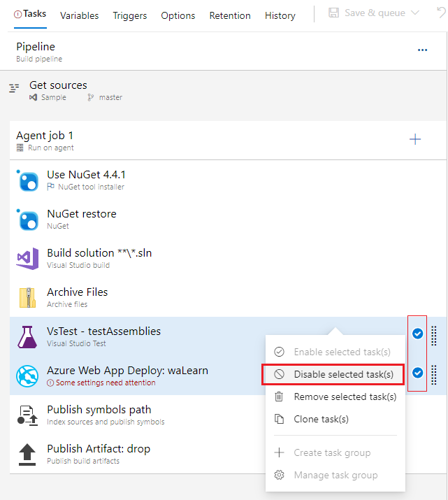Uncheck the Azure Web App Deploy task checkmark

[417, 373]
